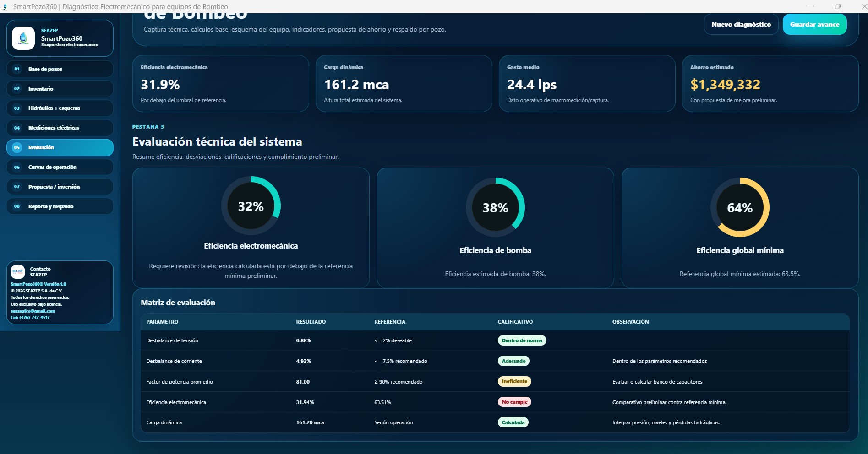Click the 64% global minimum efficiency gauge

coord(740,208)
